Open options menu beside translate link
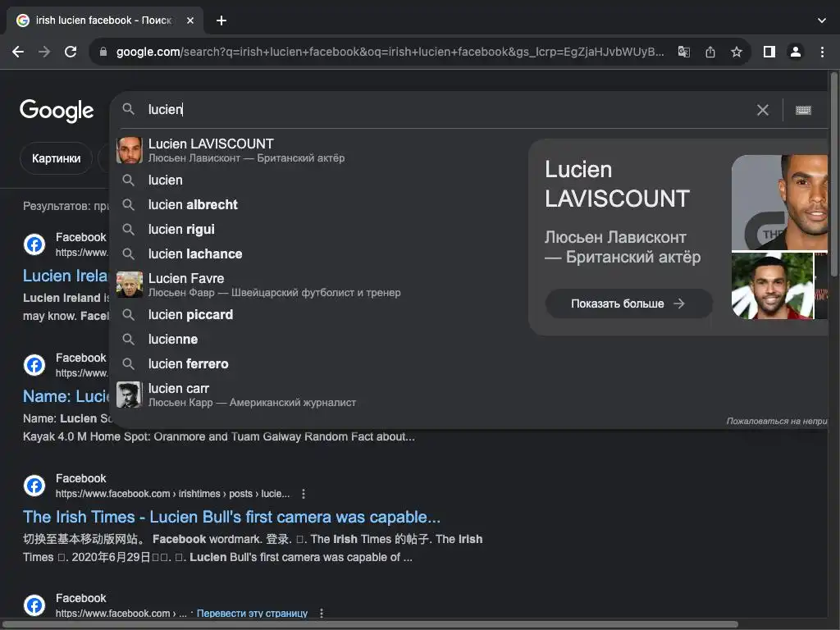 click(322, 614)
